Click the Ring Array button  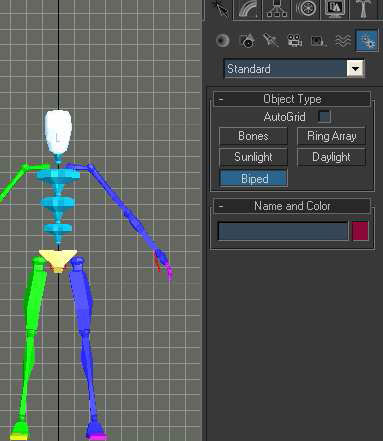tap(332, 136)
